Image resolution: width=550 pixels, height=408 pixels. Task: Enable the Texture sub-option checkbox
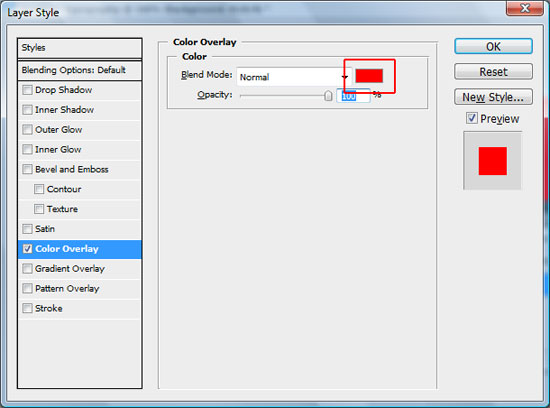point(39,209)
